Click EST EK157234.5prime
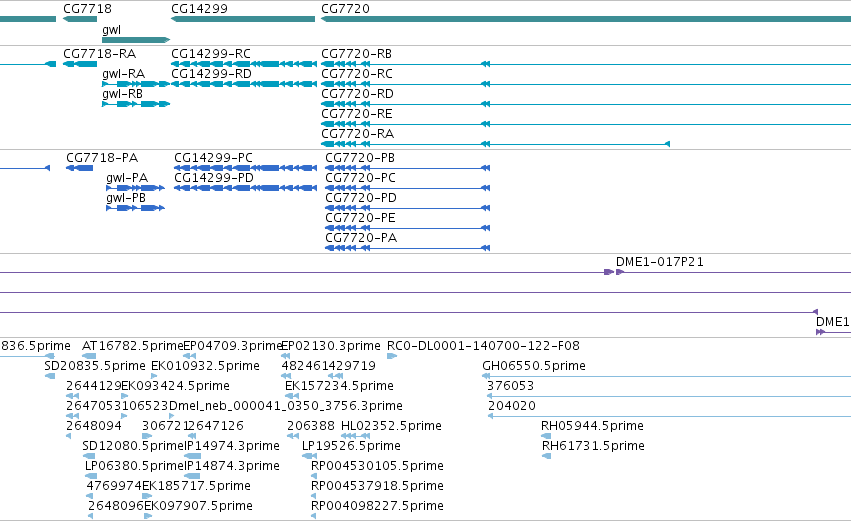Screen dimensions: 851x521 tap(339, 386)
